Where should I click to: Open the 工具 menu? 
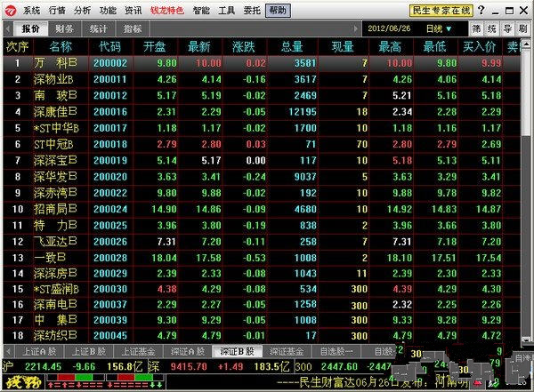click(226, 11)
